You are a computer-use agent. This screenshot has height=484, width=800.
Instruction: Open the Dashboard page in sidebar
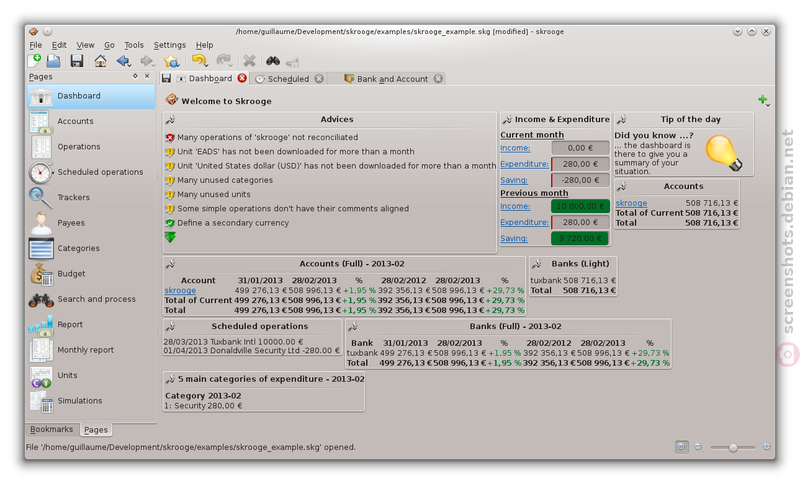pos(91,96)
